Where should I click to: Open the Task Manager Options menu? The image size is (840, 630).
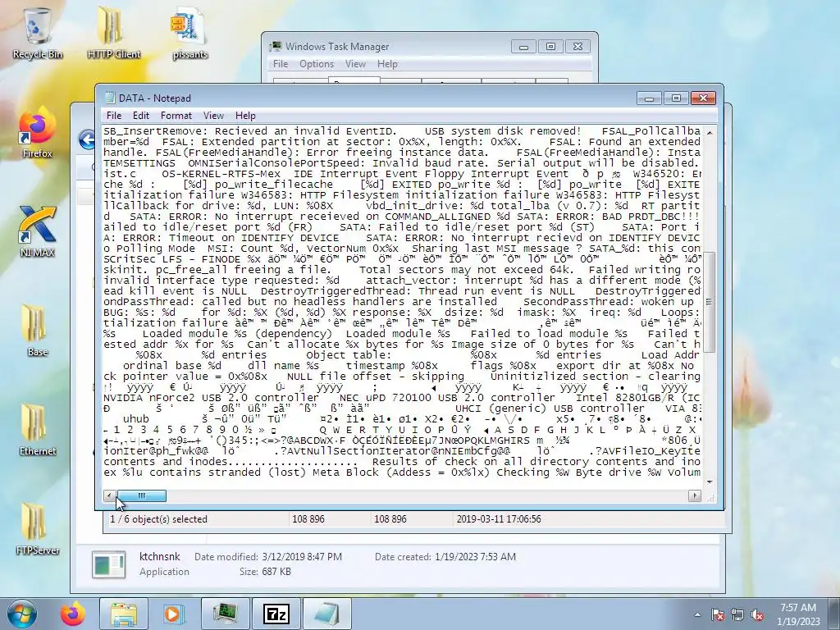[x=316, y=64]
